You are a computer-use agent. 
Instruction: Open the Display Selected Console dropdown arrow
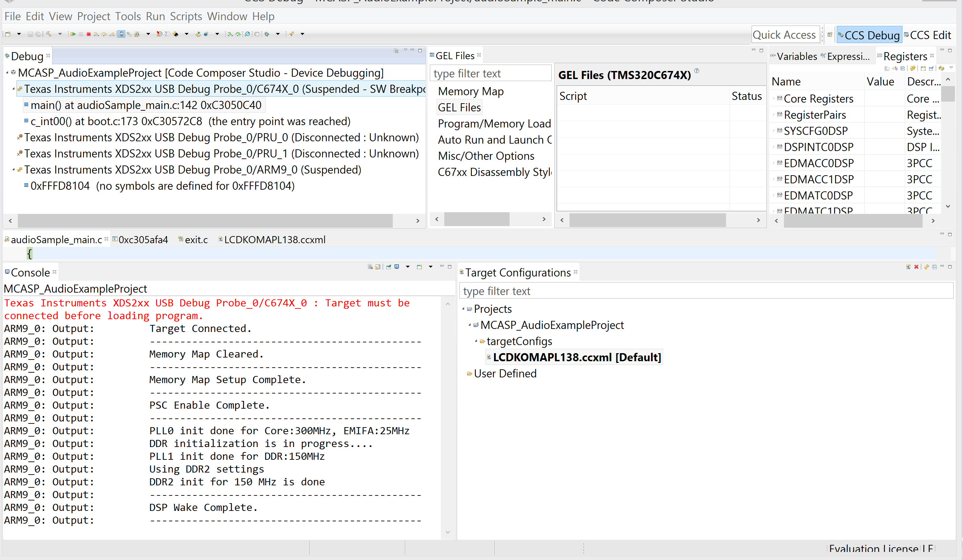pos(408,267)
